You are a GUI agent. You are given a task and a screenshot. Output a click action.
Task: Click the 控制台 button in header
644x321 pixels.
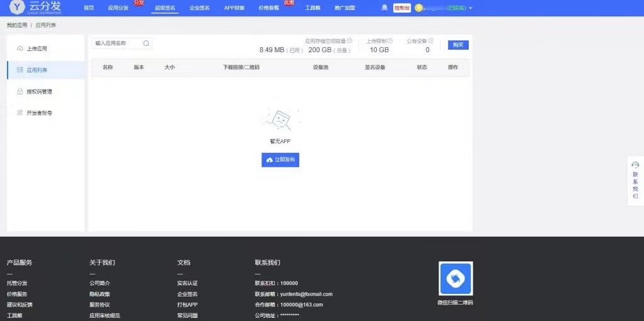point(402,8)
